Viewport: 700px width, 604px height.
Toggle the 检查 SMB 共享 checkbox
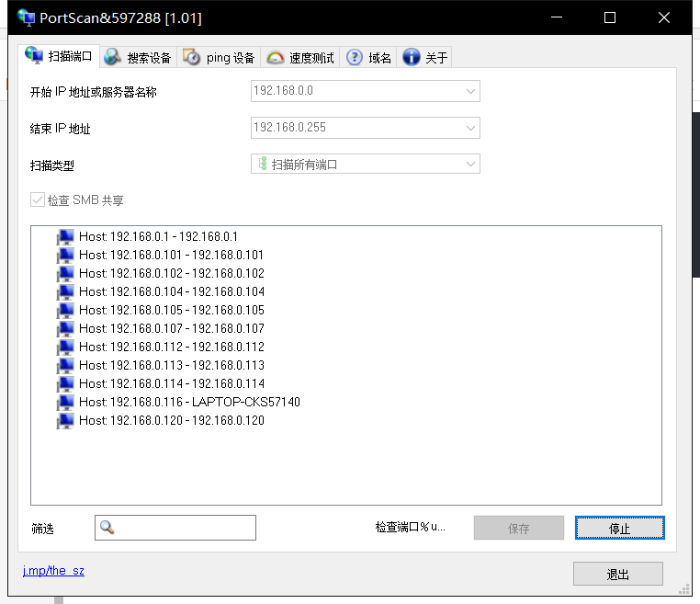coord(38,199)
